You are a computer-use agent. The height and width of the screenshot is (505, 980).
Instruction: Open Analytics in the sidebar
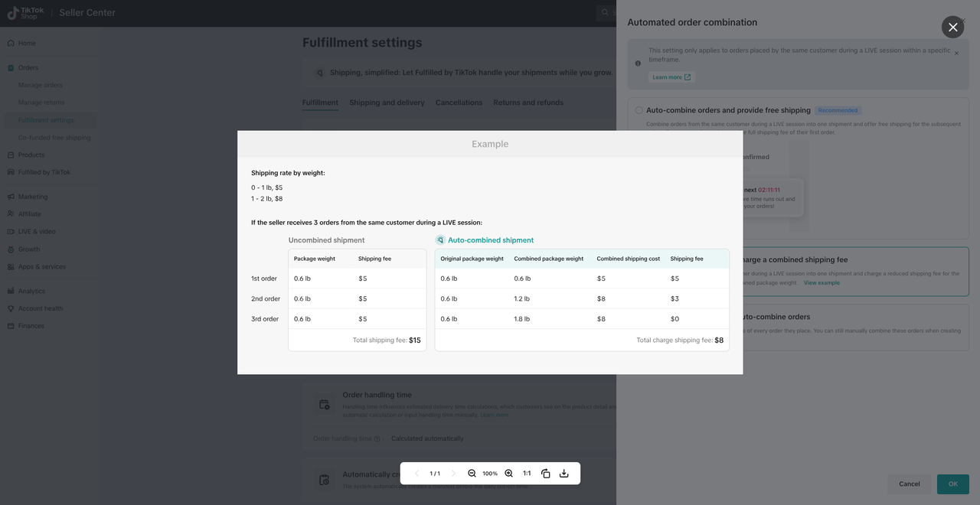tap(31, 291)
